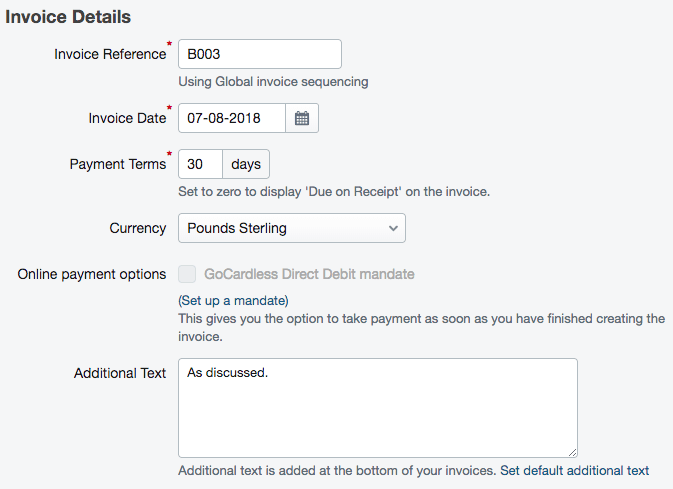Screen dimensions: 673x489
Task: Click the days unit addon label
Action: click(x=246, y=164)
